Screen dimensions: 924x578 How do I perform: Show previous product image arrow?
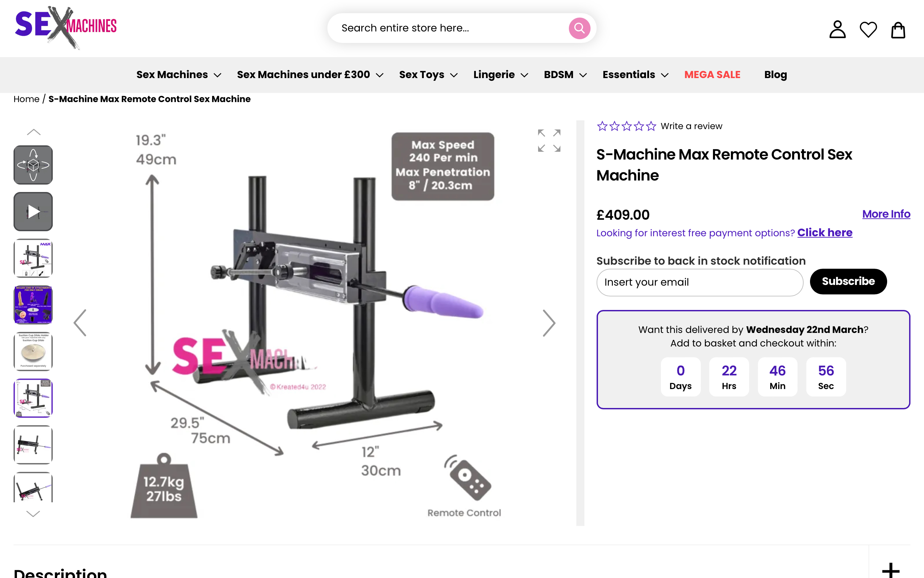(80, 323)
